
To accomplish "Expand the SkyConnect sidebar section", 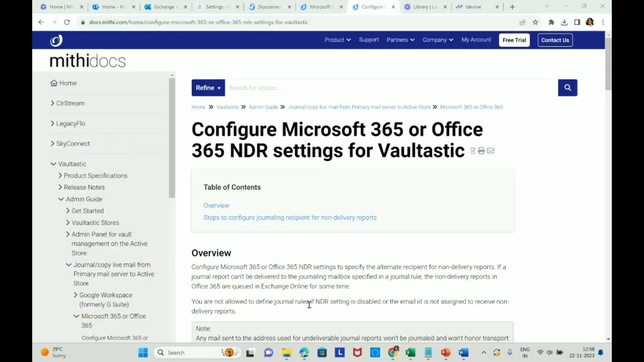I will click(x=52, y=143).
